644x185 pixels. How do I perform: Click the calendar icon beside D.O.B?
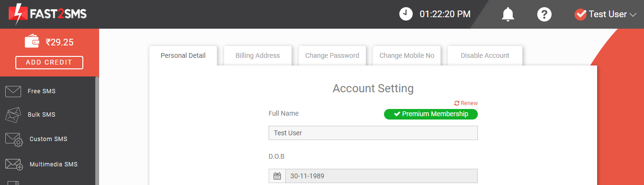pyautogui.click(x=277, y=176)
